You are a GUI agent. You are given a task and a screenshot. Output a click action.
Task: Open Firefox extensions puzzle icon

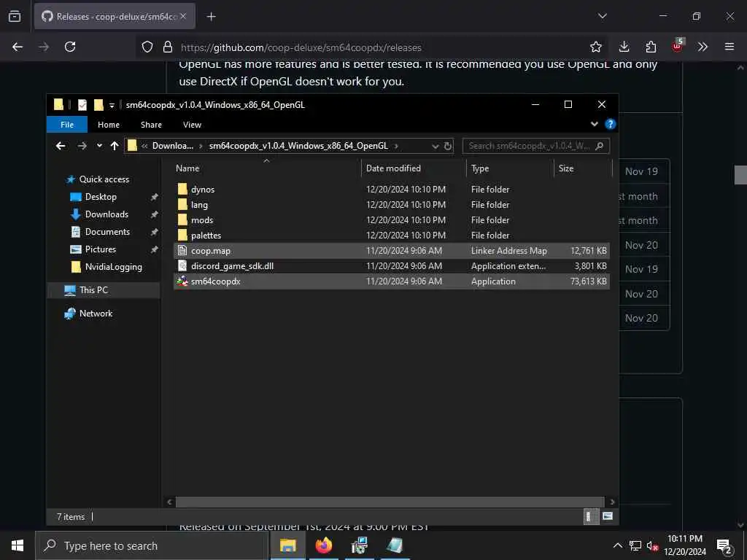pyautogui.click(x=651, y=47)
